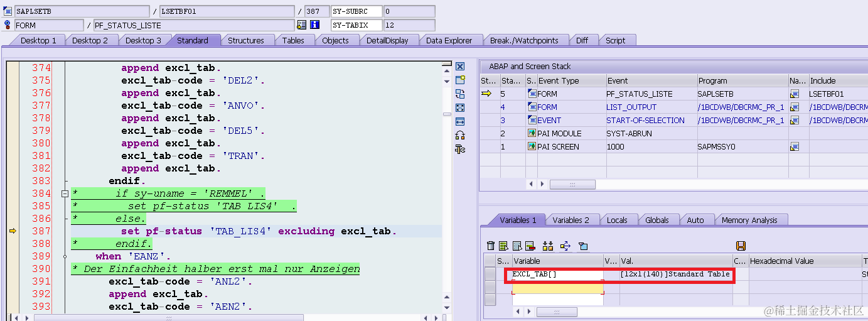Open the Objects tab
The height and width of the screenshot is (321, 868).
tap(336, 40)
